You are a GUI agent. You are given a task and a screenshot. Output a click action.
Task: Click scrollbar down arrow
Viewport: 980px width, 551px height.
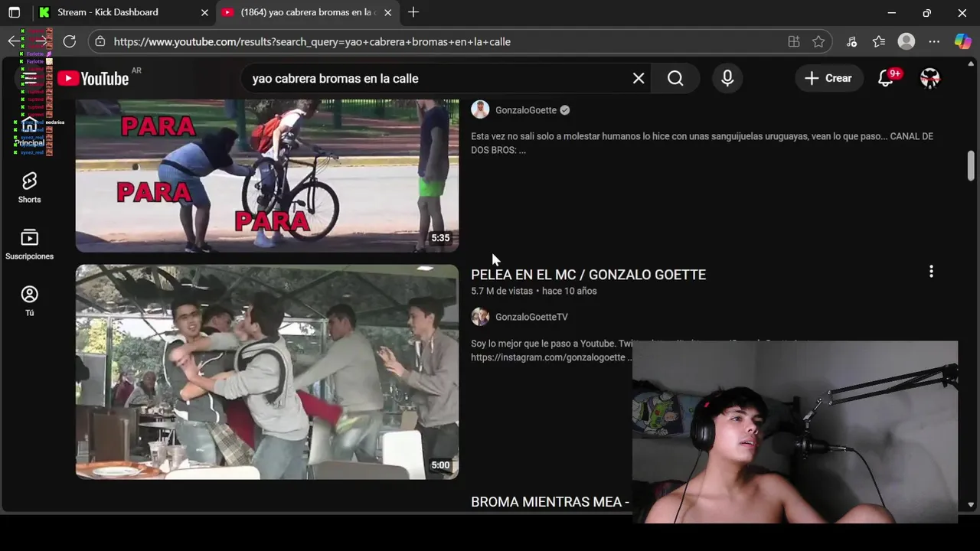click(971, 504)
